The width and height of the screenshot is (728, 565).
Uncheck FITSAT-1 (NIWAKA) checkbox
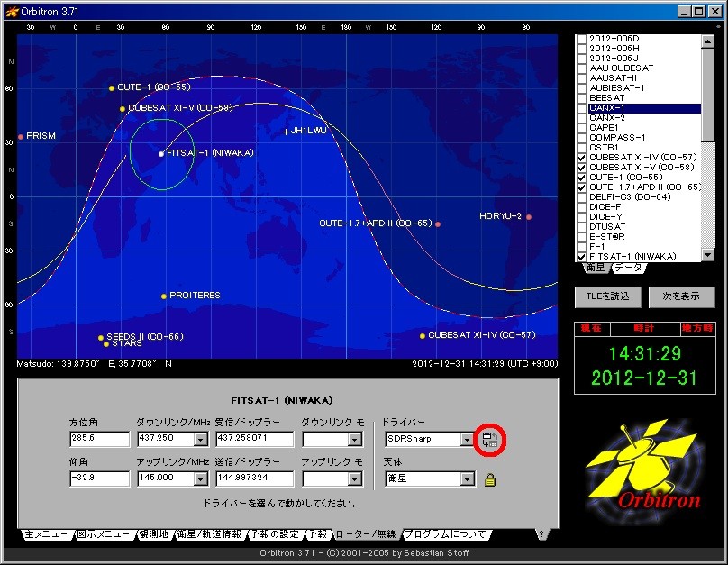pyautogui.click(x=581, y=256)
